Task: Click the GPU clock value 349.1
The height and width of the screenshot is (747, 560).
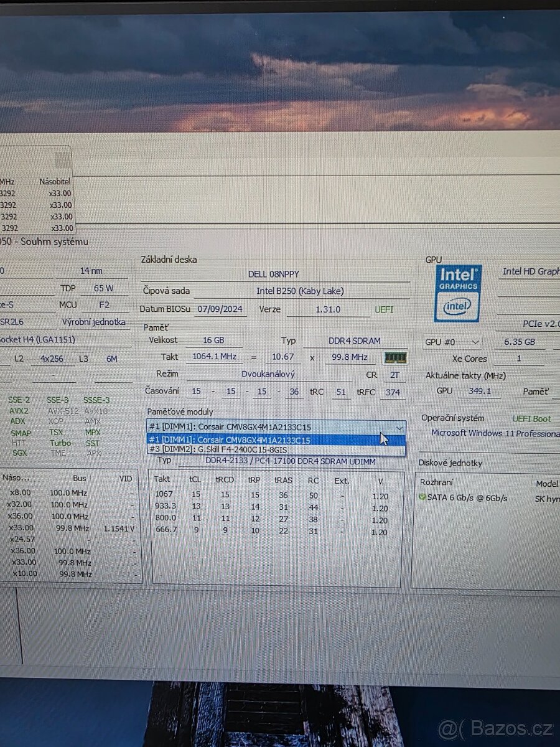Action: 480,391
